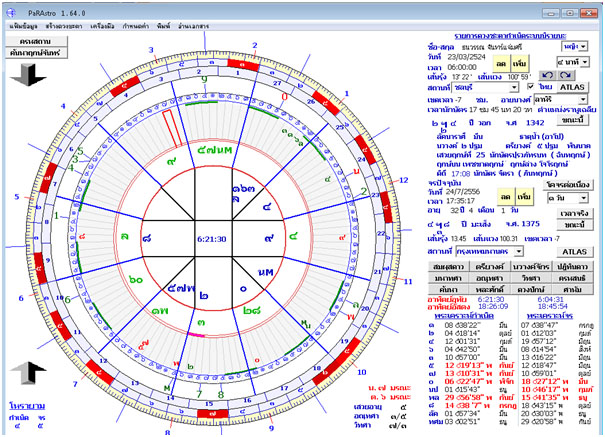Click the ดวงฤกษ์ button
Viewport: 605px width, 437px height.
(531, 289)
